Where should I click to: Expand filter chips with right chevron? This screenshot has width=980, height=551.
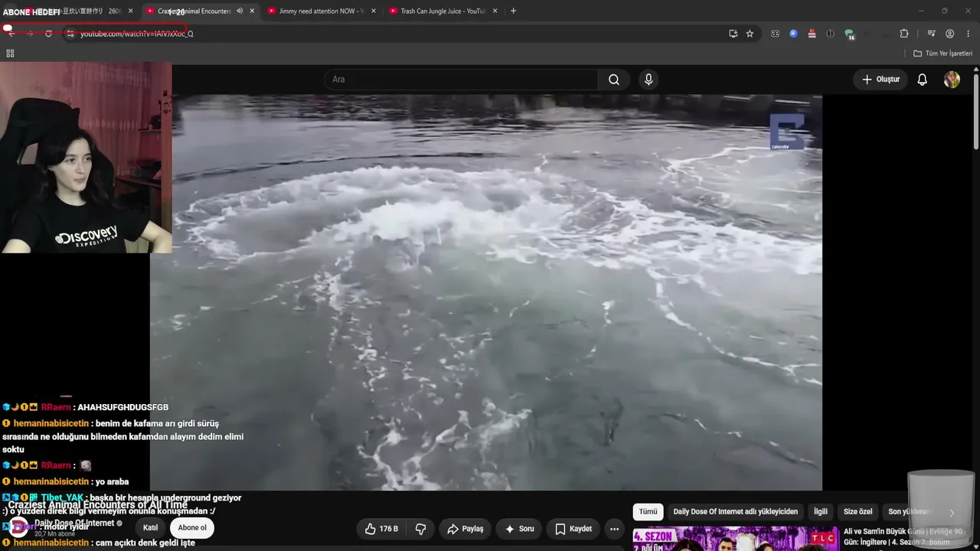(x=952, y=513)
